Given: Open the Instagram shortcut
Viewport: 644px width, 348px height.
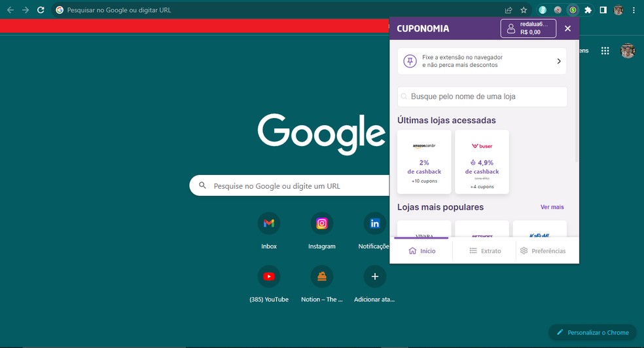Looking at the screenshot, I should tap(321, 230).
